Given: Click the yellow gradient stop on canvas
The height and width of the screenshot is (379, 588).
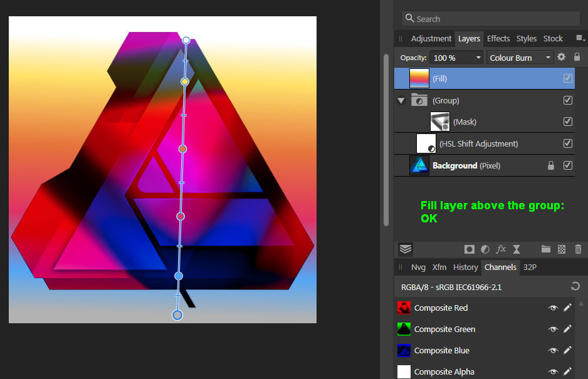Looking at the screenshot, I should point(184,81).
